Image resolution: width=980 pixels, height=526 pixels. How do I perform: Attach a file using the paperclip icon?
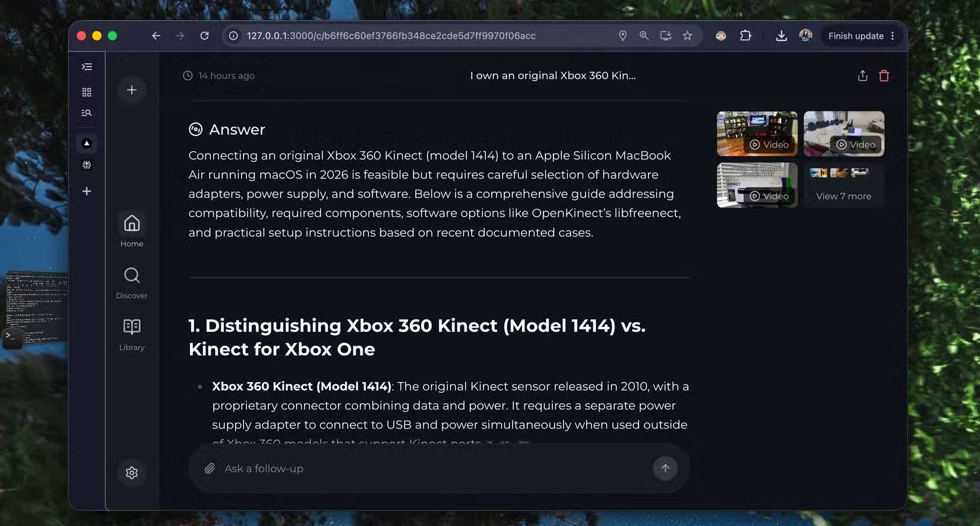(210, 468)
